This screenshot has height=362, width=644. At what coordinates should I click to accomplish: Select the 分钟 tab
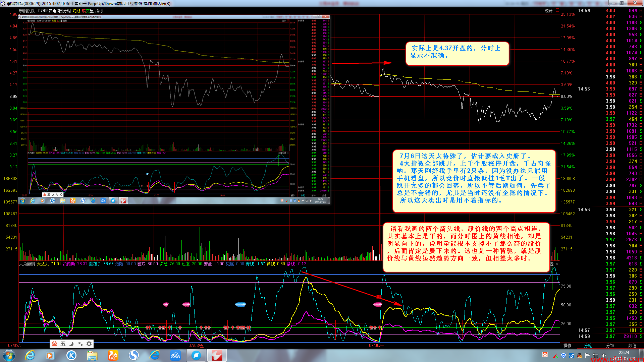pos(610,346)
